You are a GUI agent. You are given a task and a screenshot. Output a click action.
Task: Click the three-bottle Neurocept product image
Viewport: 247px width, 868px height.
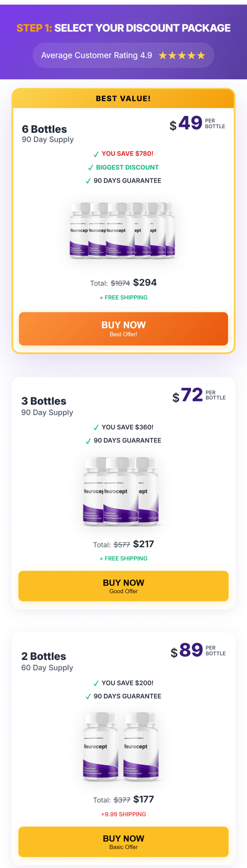121,491
